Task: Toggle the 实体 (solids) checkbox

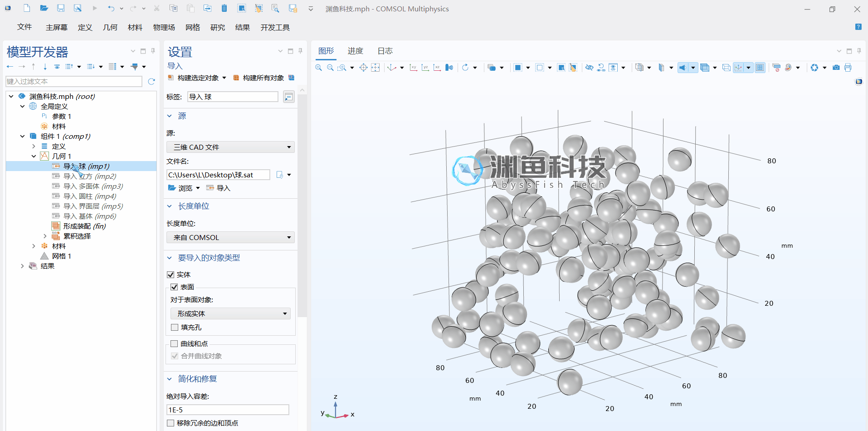Action: pyautogui.click(x=171, y=274)
